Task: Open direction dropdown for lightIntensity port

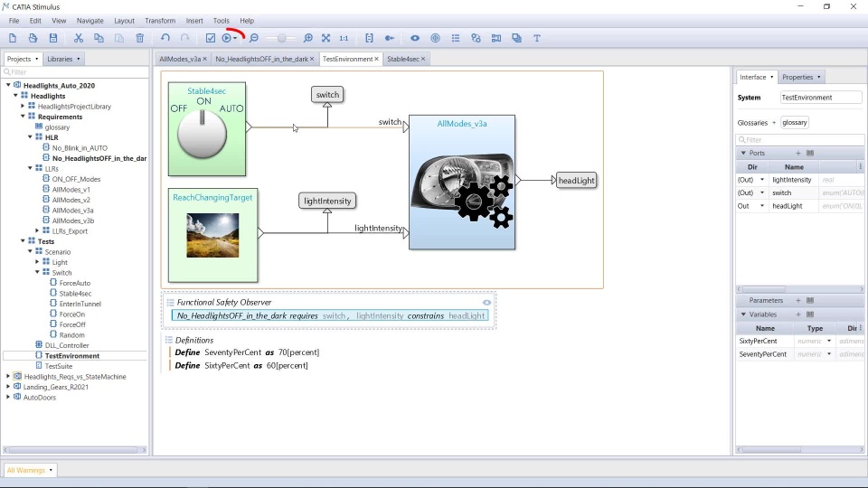Action: [761, 180]
